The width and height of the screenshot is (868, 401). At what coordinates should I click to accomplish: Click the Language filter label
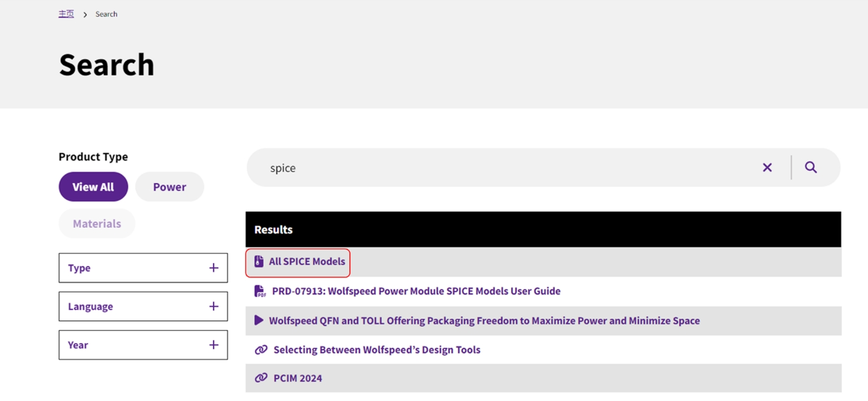coord(91,307)
